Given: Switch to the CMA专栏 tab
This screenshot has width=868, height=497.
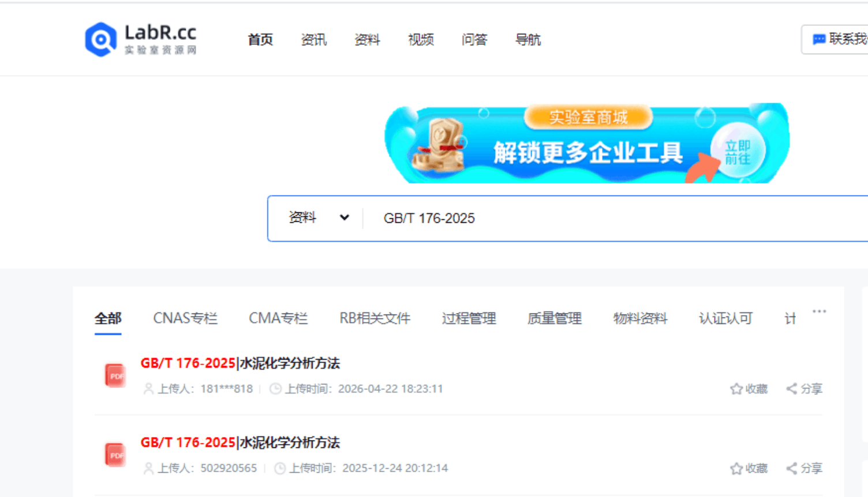Looking at the screenshot, I should [278, 318].
